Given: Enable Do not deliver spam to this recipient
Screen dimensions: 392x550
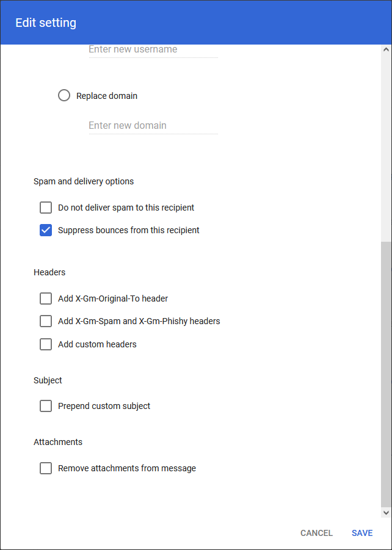Looking at the screenshot, I should [46, 208].
